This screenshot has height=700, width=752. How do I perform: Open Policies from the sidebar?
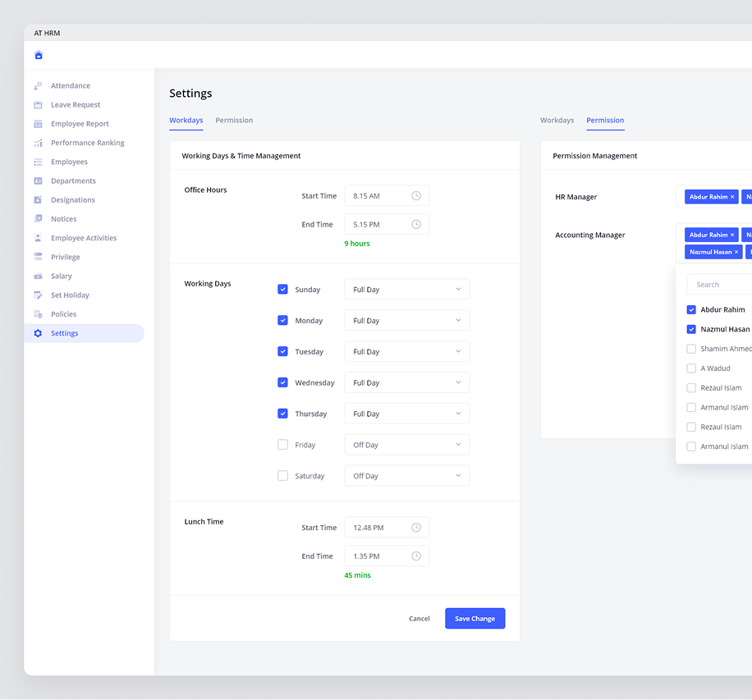[x=64, y=314]
